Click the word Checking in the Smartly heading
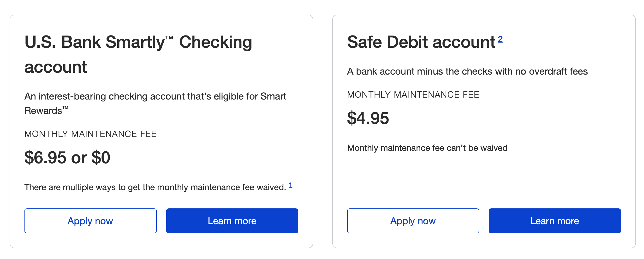 [x=215, y=42]
